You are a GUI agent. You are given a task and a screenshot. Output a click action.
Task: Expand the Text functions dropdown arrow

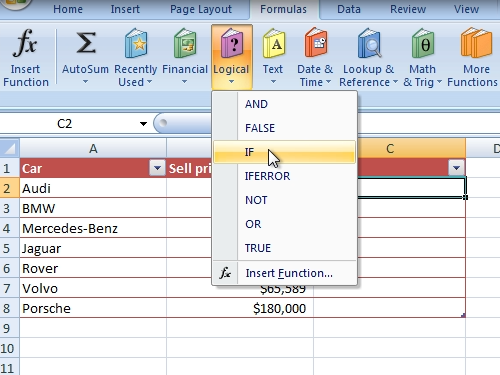point(273,82)
